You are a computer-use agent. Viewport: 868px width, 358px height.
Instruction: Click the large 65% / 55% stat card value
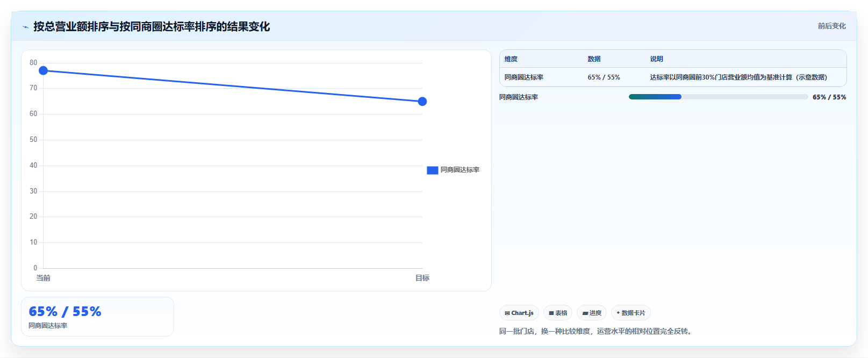click(x=65, y=312)
